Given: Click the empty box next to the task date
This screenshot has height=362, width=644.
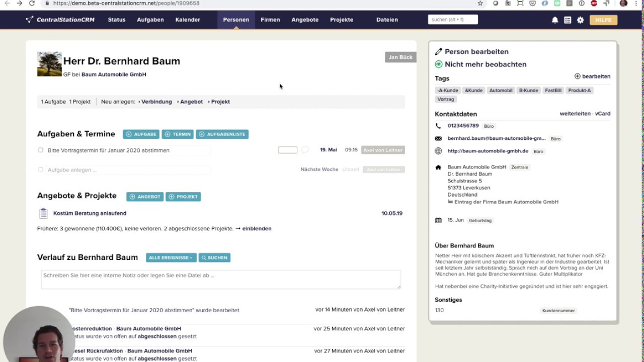Looking at the screenshot, I should [x=288, y=150].
